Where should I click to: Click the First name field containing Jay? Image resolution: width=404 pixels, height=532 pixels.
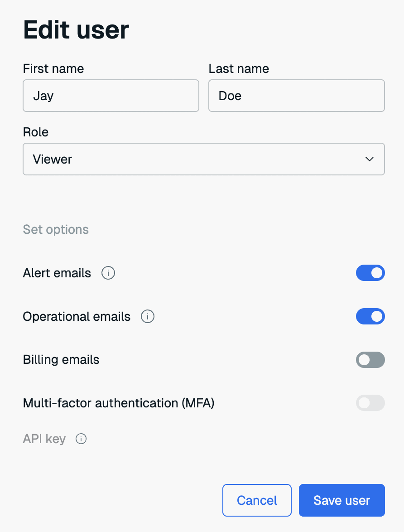(x=111, y=96)
